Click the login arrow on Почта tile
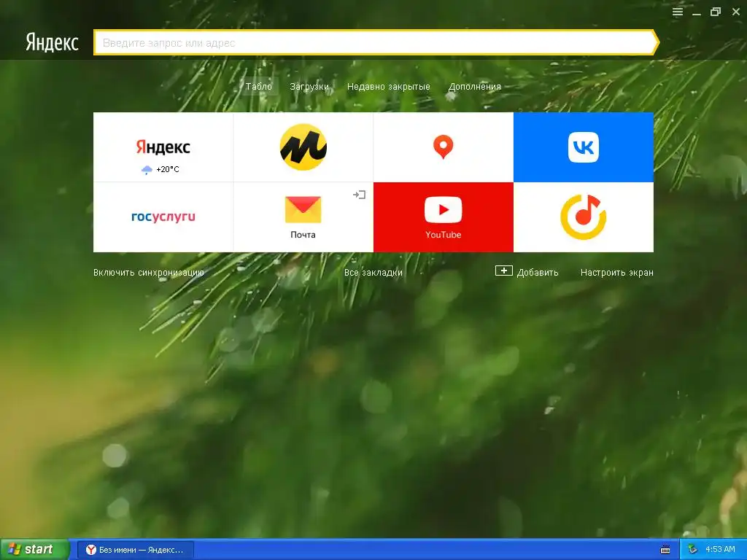The height and width of the screenshot is (560, 747). (359, 194)
